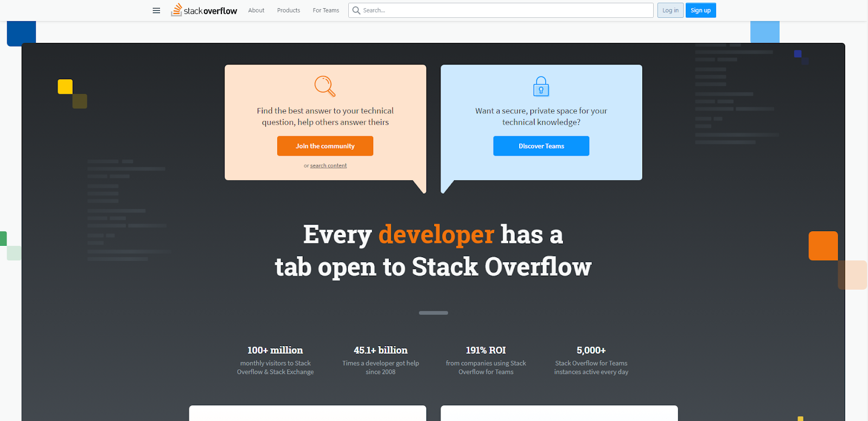
Task: Open the About page
Action: 256,10
